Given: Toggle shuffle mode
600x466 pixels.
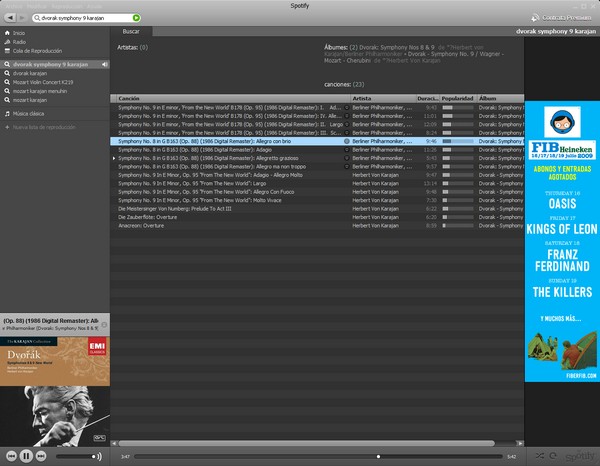Looking at the screenshot, I should click(540, 456).
